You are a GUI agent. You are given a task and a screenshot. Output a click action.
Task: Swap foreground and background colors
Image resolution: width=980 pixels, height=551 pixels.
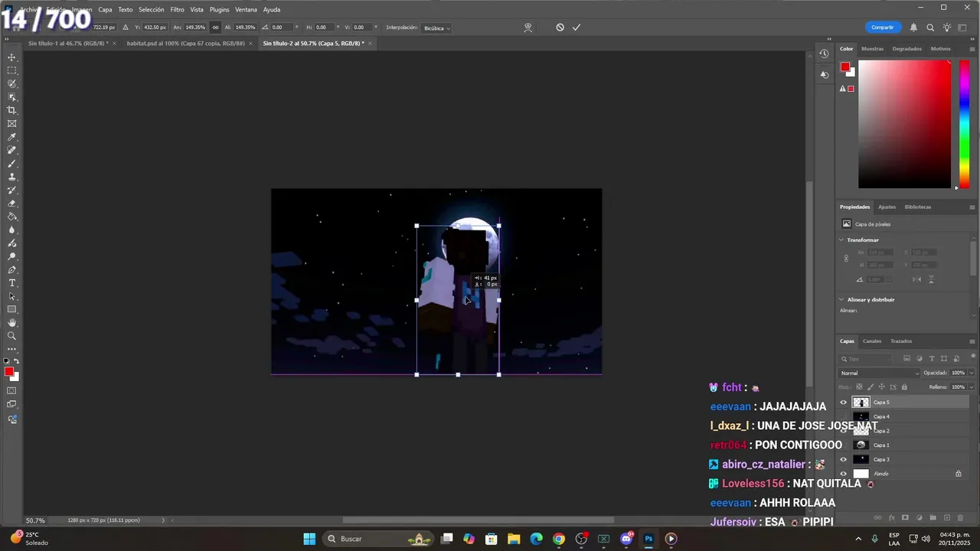16,361
